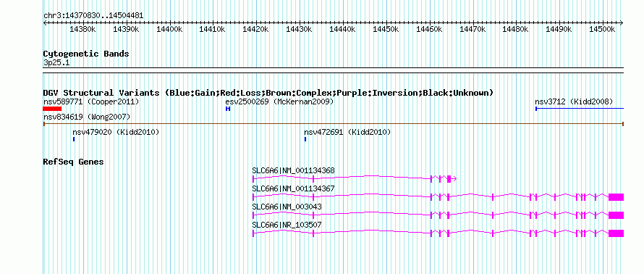Select the large final exon of NM_001134367

tap(616, 197)
